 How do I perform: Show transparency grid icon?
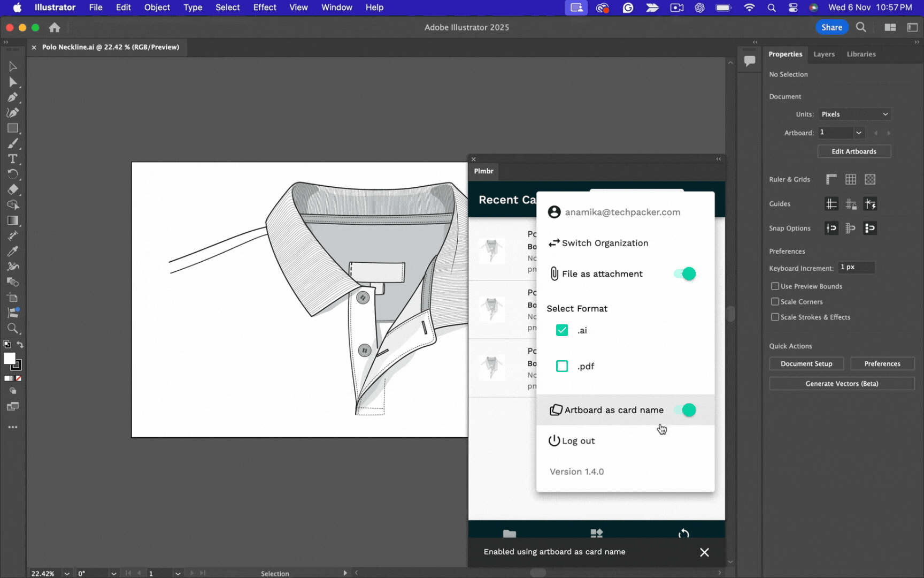[870, 179]
